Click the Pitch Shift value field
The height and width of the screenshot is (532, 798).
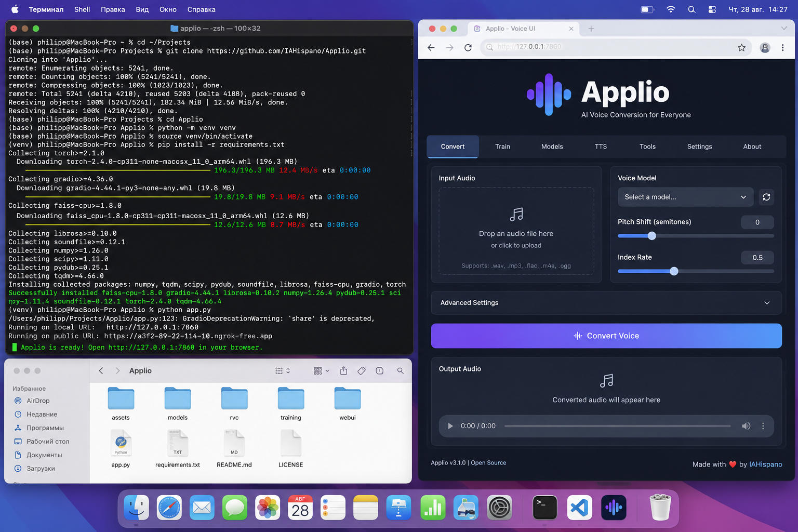[x=757, y=222]
